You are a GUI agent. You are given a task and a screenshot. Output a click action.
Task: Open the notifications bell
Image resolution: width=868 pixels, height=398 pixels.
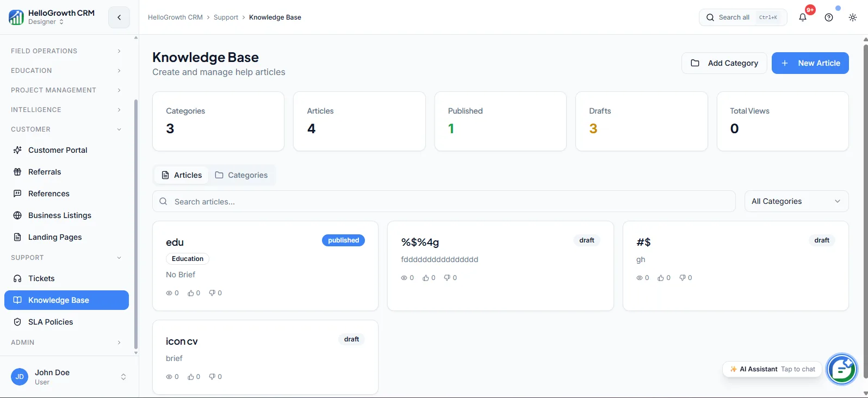(x=803, y=17)
